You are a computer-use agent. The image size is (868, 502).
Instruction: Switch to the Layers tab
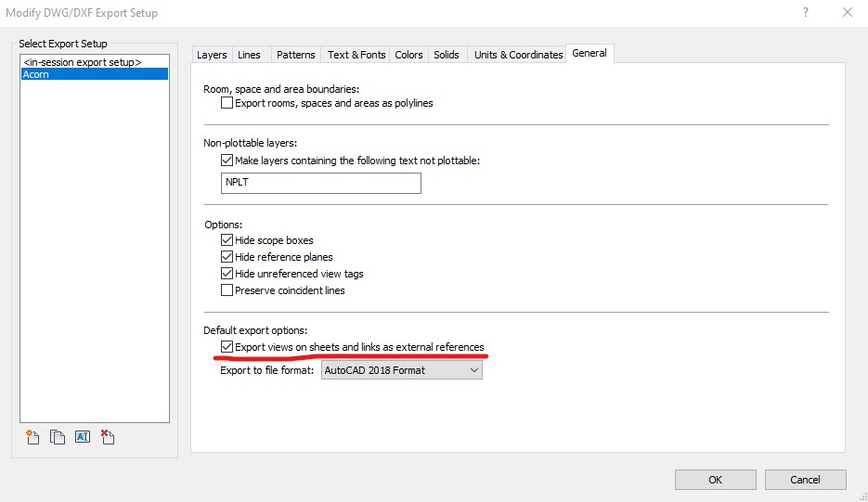tap(212, 55)
